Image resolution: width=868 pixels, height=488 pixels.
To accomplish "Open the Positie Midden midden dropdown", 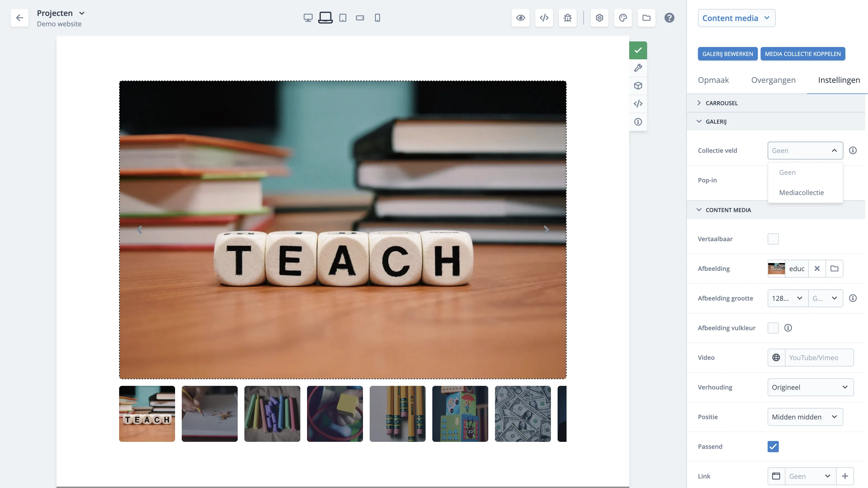I will 805,417.
